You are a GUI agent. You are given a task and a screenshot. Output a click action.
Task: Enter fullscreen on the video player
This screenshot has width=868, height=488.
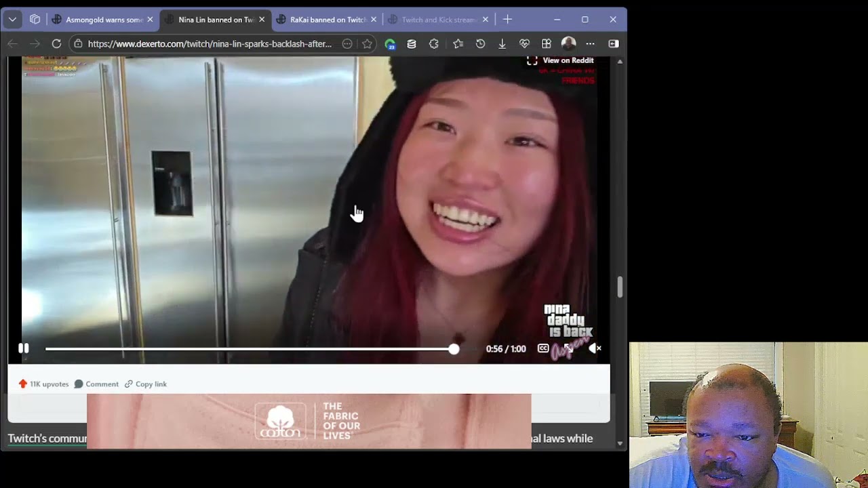[x=568, y=348]
